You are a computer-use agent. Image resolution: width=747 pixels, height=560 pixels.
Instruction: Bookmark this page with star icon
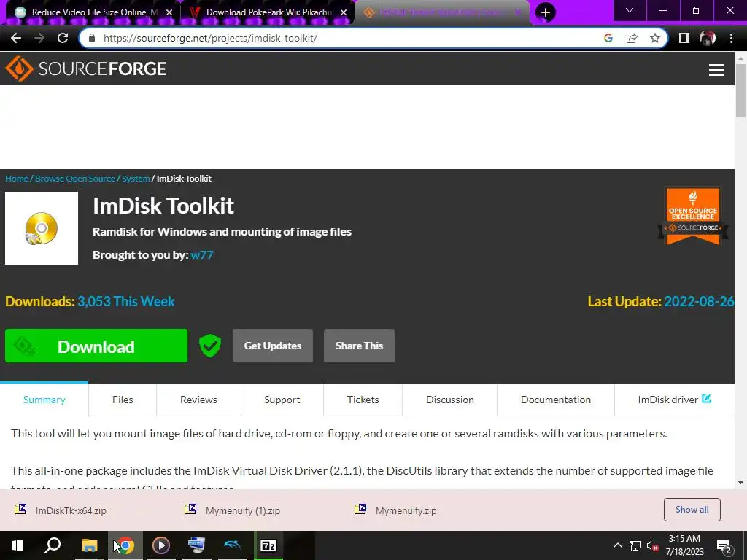click(655, 38)
